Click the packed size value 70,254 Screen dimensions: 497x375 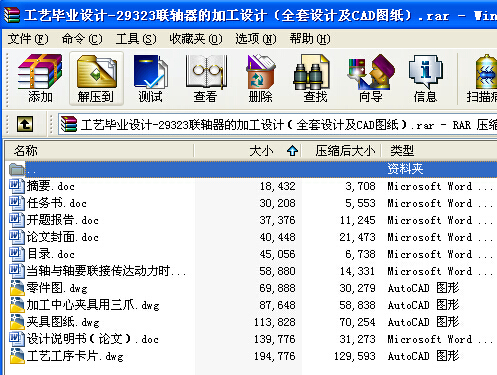[358, 322]
